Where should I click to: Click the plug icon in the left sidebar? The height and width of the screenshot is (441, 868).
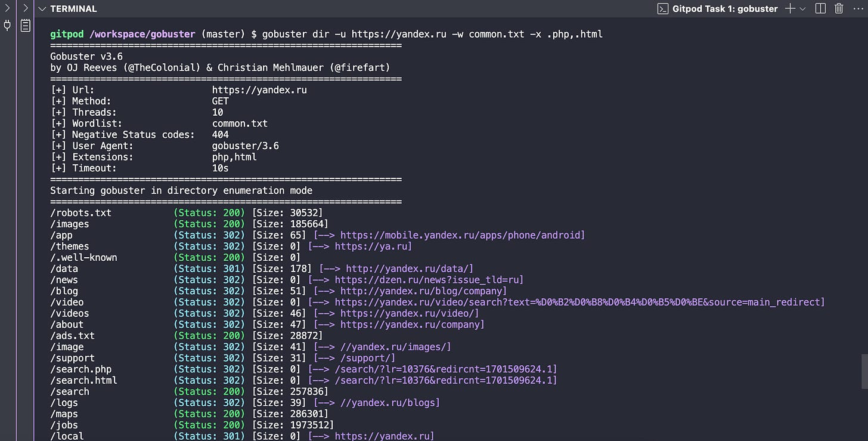[7, 26]
